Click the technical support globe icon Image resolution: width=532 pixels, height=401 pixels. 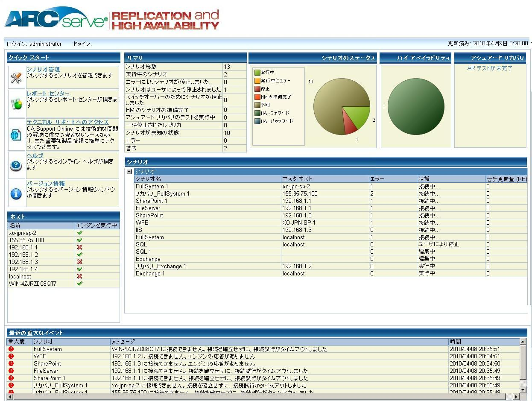pyautogui.click(x=16, y=135)
